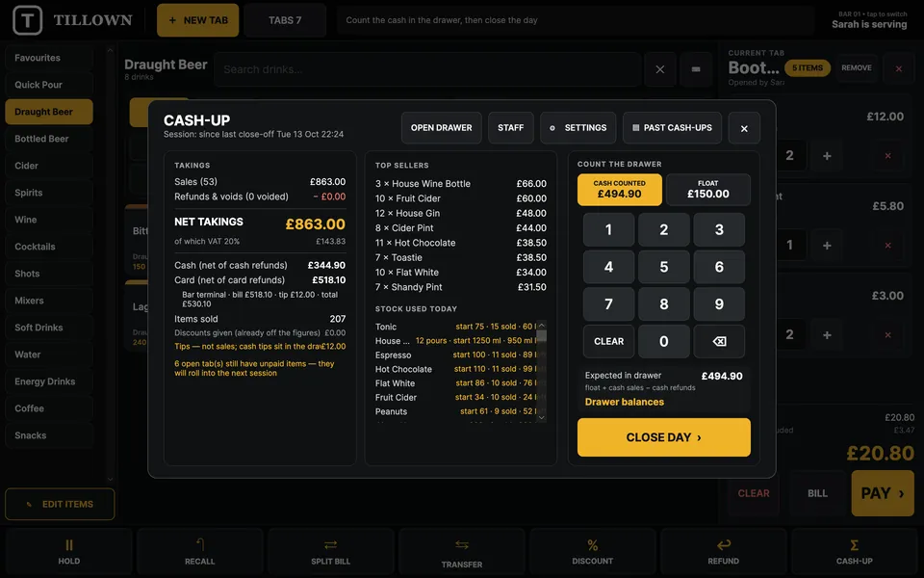The height and width of the screenshot is (578, 924).
Task: Open Recall in the bottom bar
Action: 200,551
